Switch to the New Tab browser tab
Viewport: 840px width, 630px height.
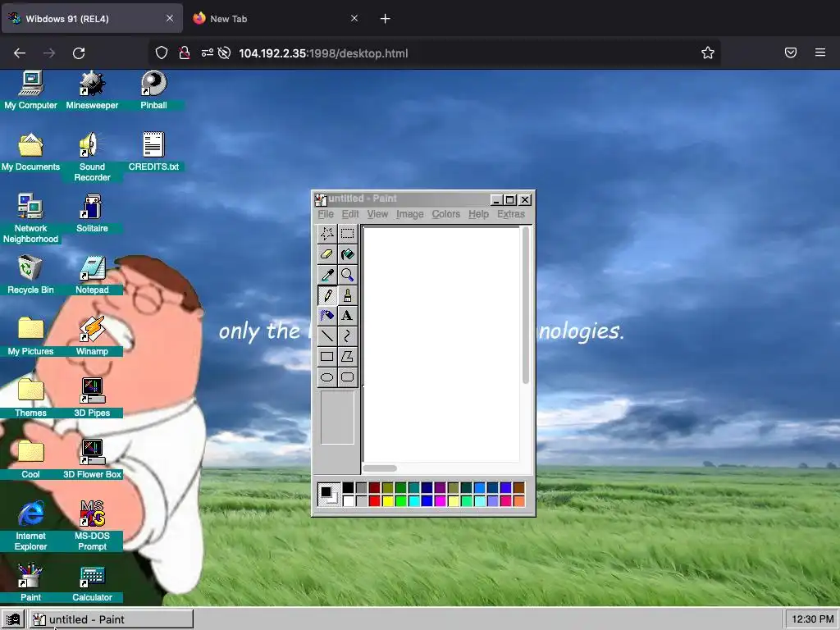(x=276, y=19)
